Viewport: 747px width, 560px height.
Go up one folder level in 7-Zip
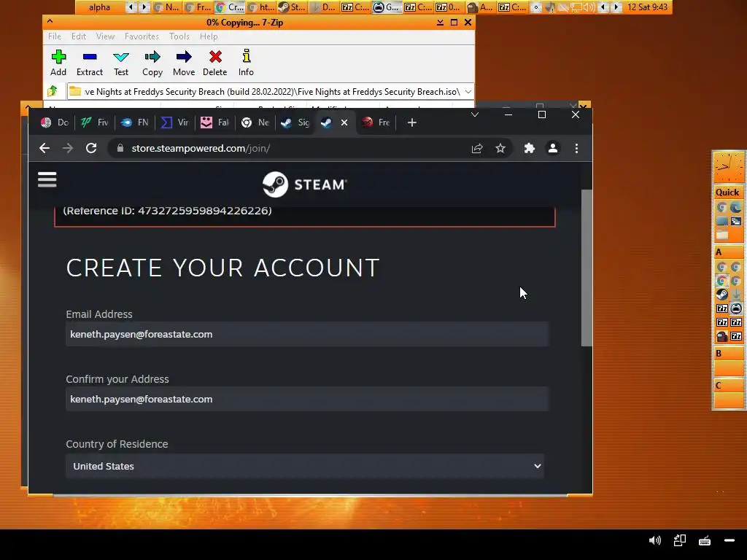pyautogui.click(x=53, y=91)
